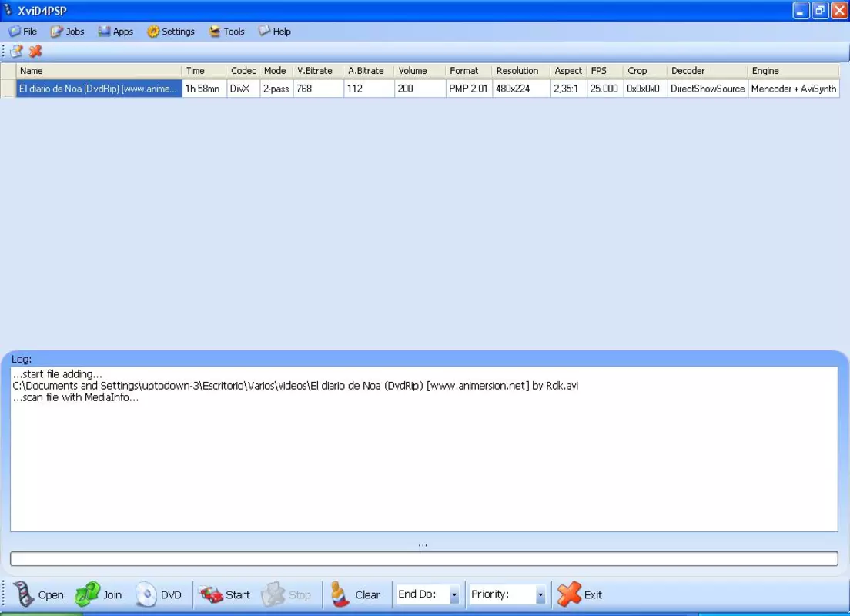Click the 'DivX' codec cell

243,89
